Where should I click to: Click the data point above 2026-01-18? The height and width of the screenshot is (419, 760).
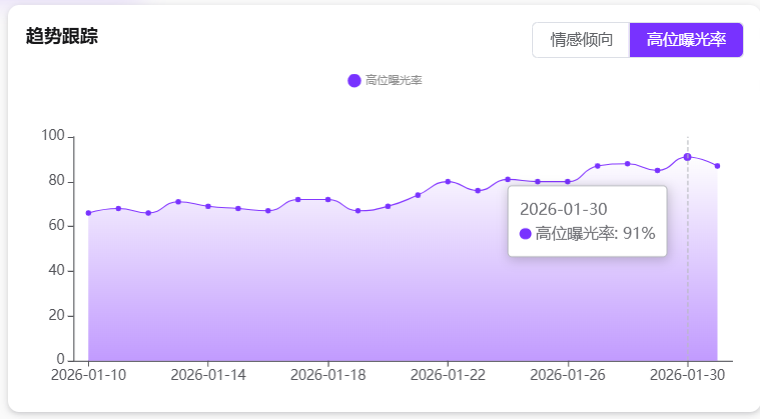click(328, 200)
